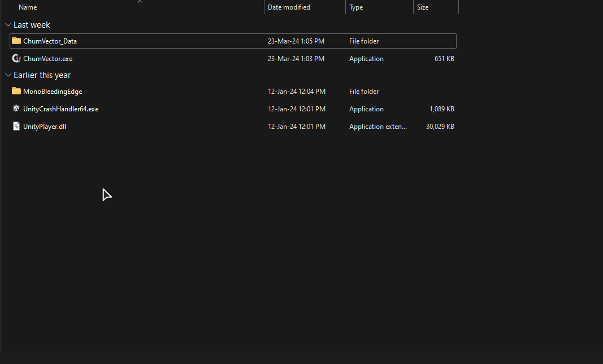Select the MonoBleedingEdge folder icon
Viewport: 603px width, 364px height.
[16, 91]
